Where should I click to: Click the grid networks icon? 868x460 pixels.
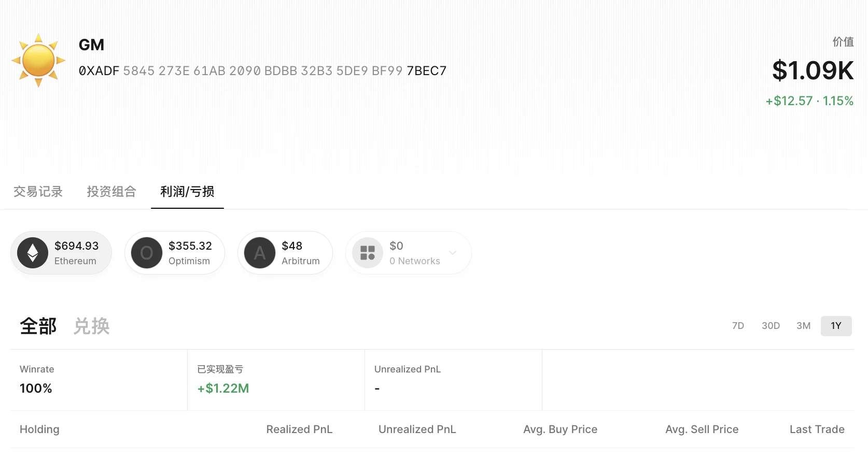click(368, 253)
